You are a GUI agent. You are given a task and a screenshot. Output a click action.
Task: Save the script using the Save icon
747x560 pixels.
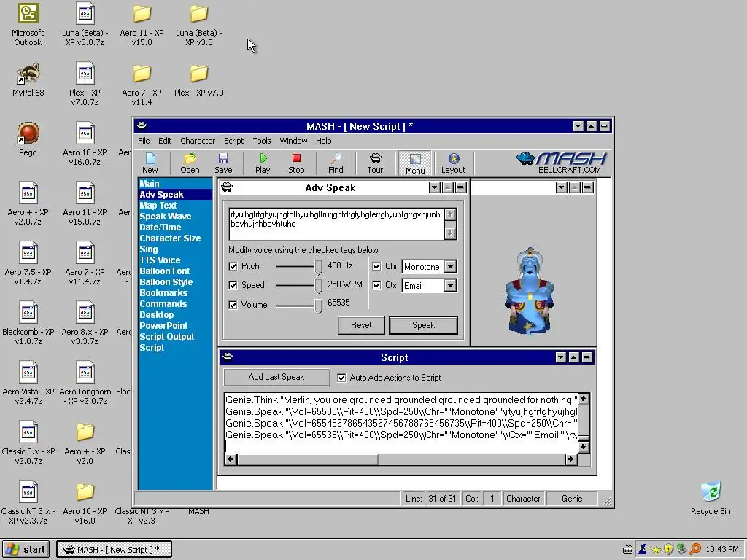pyautogui.click(x=223, y=163)
